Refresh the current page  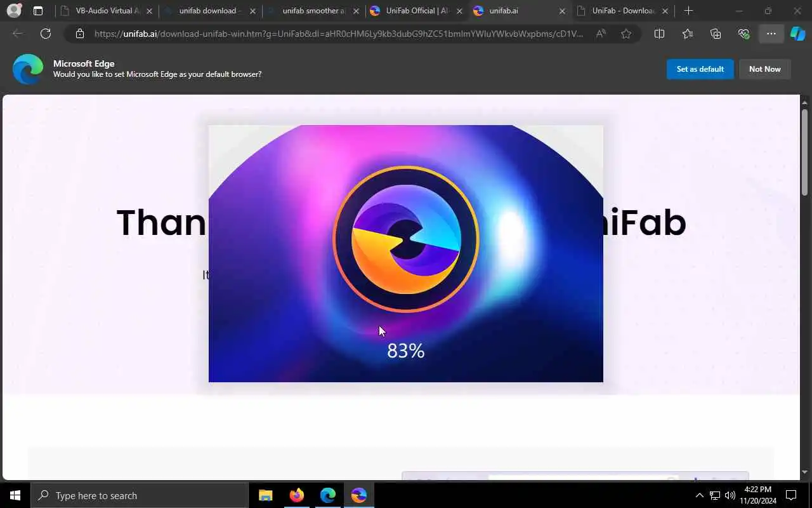[46, 34]
